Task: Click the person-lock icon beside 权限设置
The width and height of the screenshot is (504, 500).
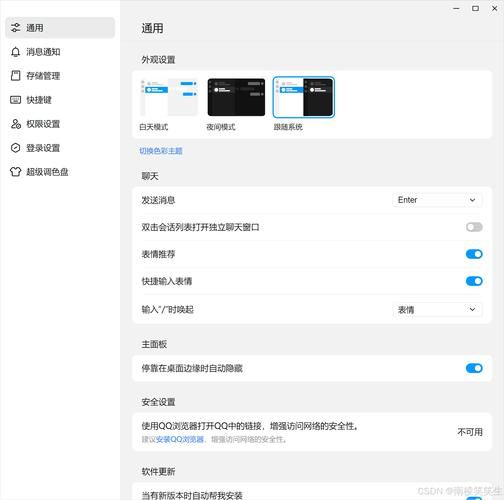Action: pyautogui.click(x=16, y=124)
